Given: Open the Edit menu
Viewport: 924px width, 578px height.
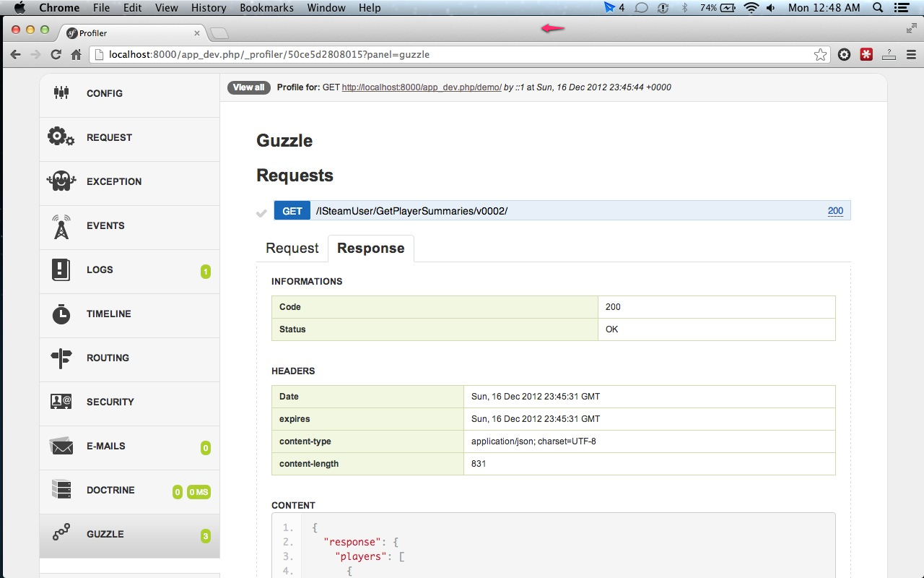Looking at the screenshot, I should (x=132, y=8).
